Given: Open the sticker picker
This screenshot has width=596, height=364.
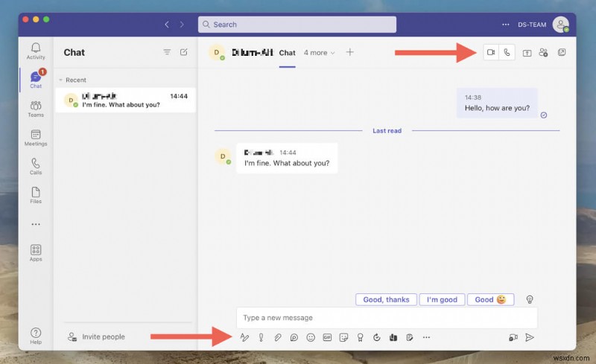Looking at the screenshot, I should tap(343, 337).
